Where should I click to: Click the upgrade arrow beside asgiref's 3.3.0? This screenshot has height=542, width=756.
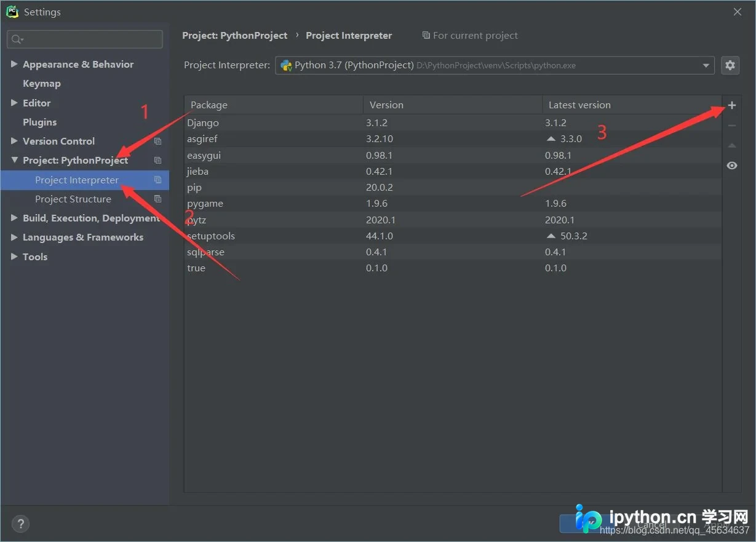(x=551, y=139)
